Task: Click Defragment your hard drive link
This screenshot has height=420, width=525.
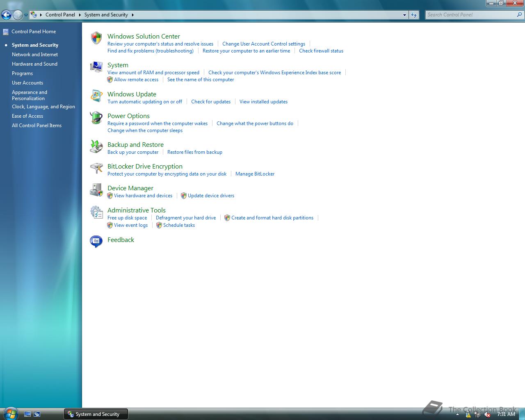Action: point(186,218)
